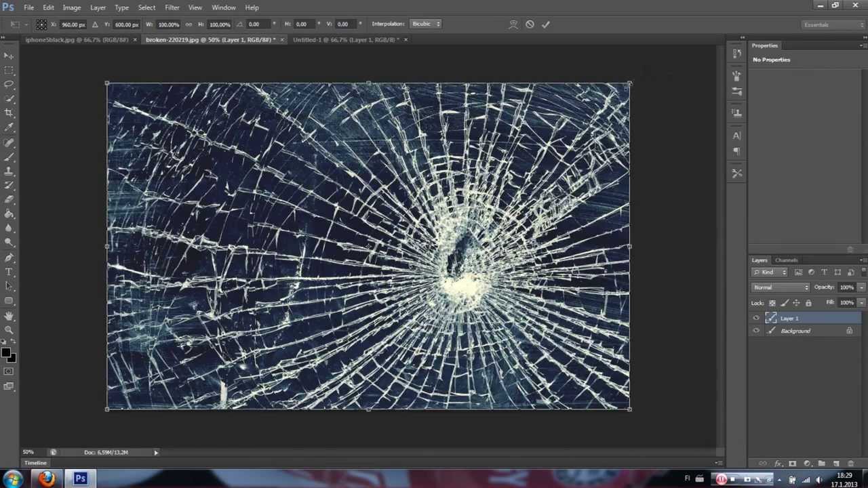Toggle lock position icon
The image size is (868, 488).
[796, 303]
